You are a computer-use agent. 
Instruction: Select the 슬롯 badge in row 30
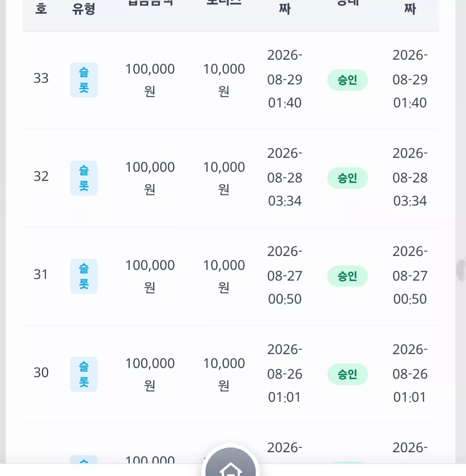(83, 374)
